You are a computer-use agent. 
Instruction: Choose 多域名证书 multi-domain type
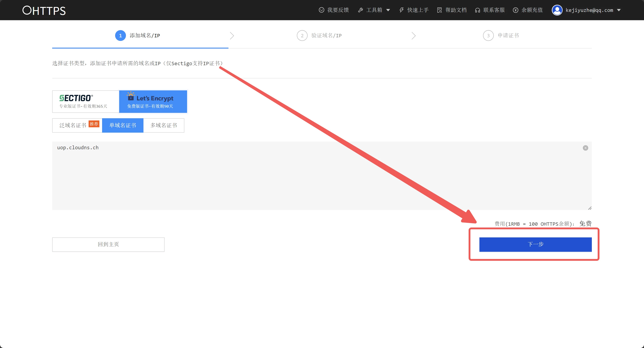[163, 125]
